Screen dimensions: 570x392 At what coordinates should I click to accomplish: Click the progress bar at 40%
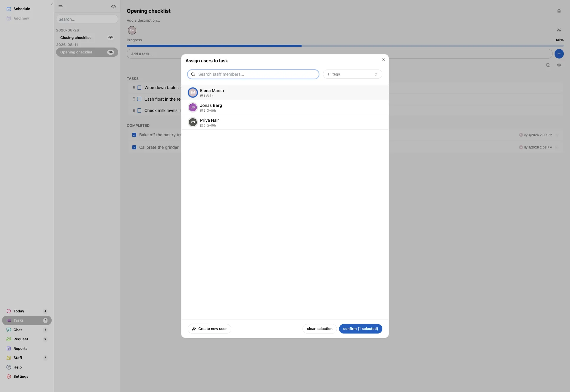point(345,46)
